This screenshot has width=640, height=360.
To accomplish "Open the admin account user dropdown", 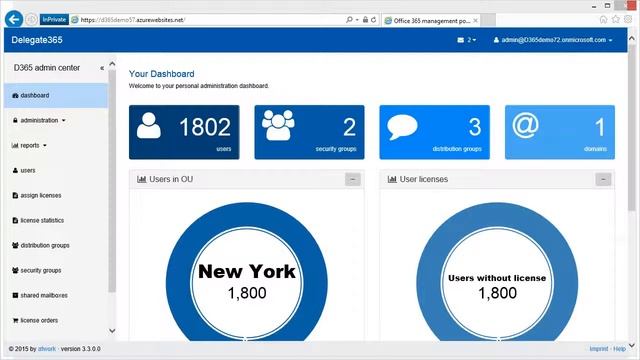I will tap(553, 40).
